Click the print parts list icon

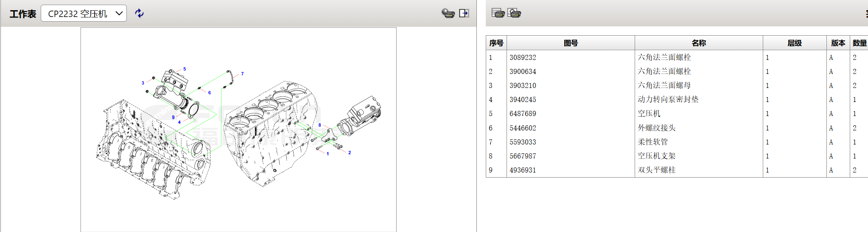(498, 13)
